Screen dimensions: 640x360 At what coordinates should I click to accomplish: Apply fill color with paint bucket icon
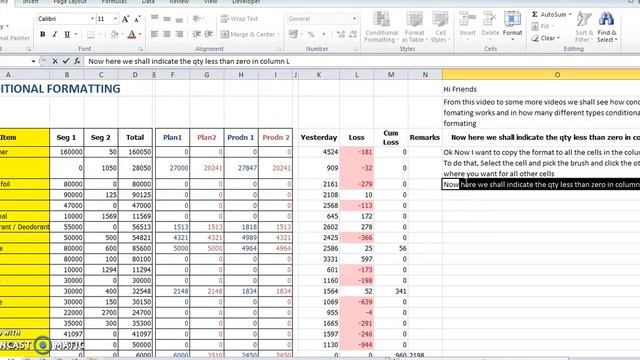(x=114, y=34)
